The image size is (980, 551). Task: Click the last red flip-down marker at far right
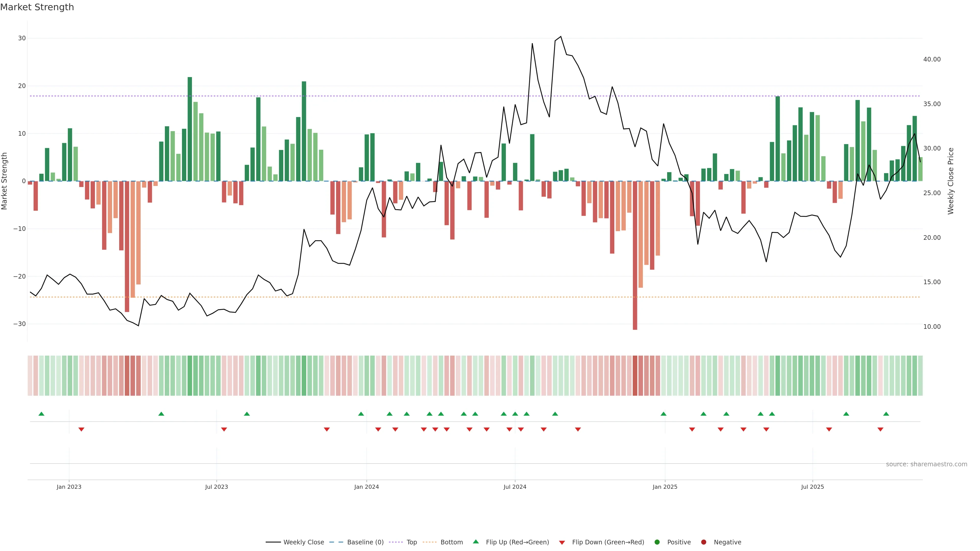pyautogui.click(x=880, y=429)
